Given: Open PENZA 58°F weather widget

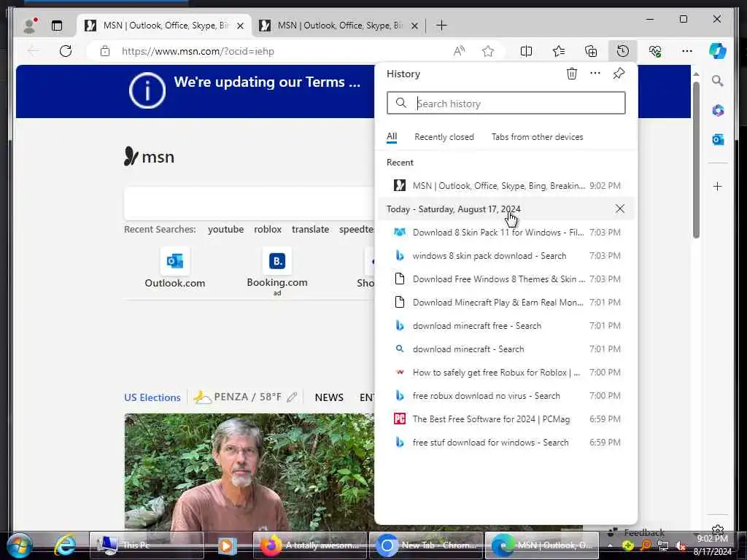Looking at the screenshot, I should point(239,397).
